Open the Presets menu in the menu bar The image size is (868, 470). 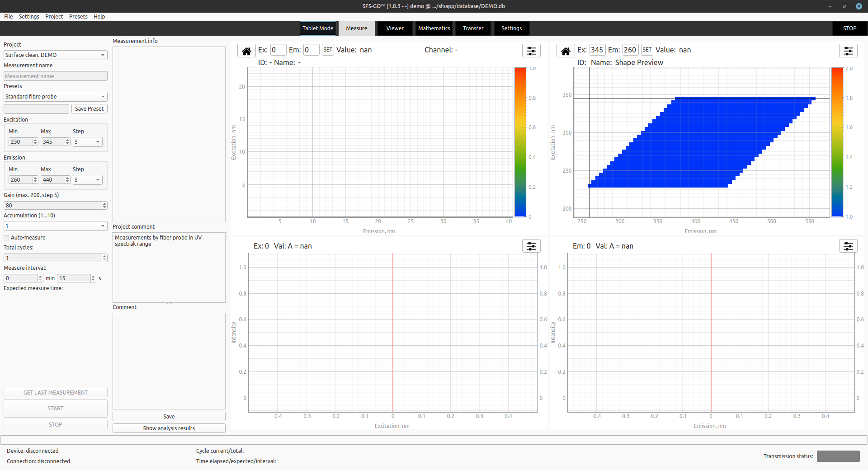click(x=78, y=16)
